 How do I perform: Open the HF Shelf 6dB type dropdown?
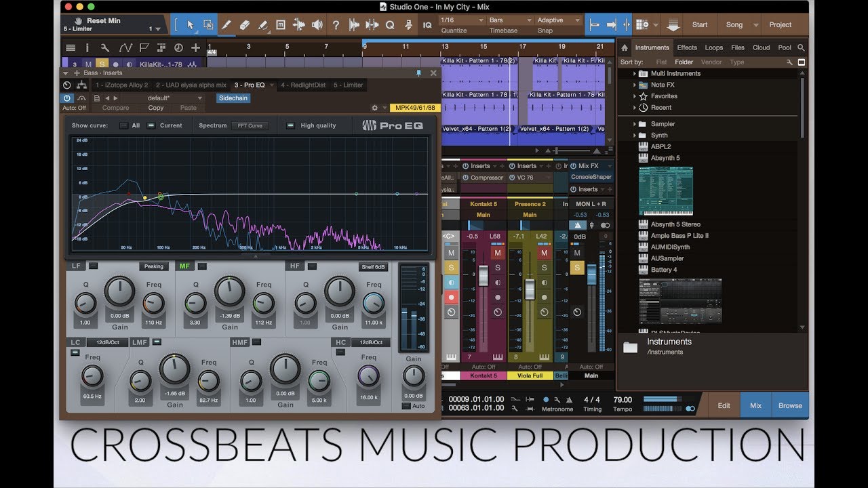(374, 266)
